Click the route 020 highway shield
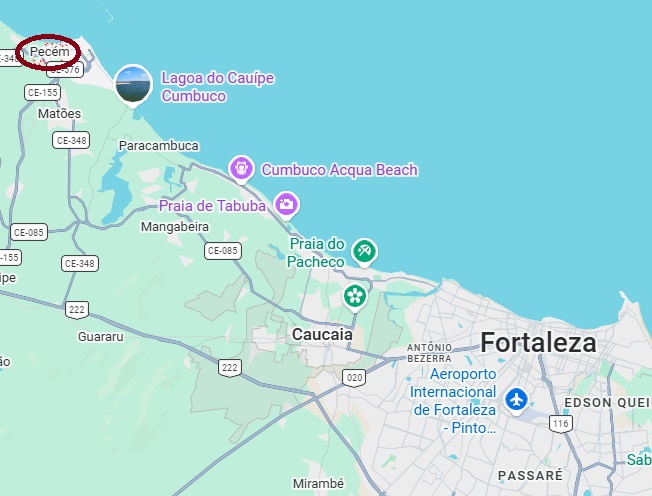This screenshot has width=652, height=496. [x=354, y=378]
